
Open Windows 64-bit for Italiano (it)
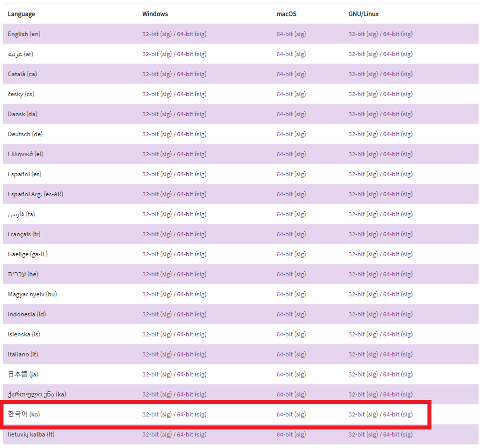(185, 354)
